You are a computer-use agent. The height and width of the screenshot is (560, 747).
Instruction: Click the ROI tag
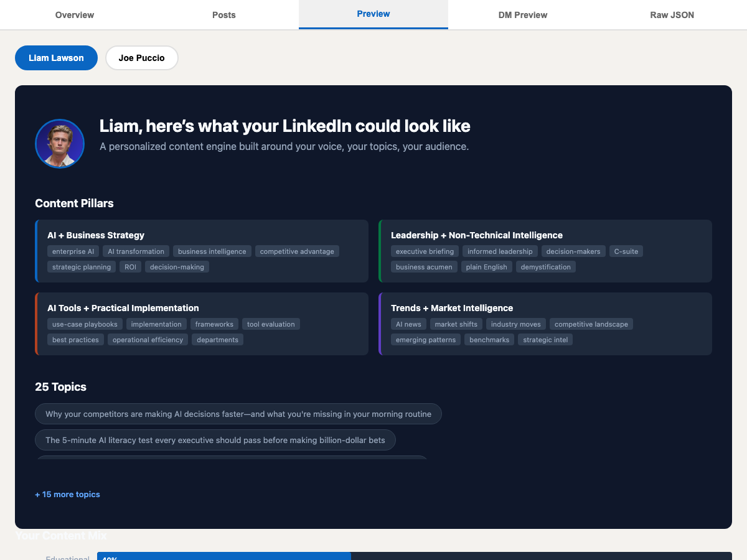130,266
